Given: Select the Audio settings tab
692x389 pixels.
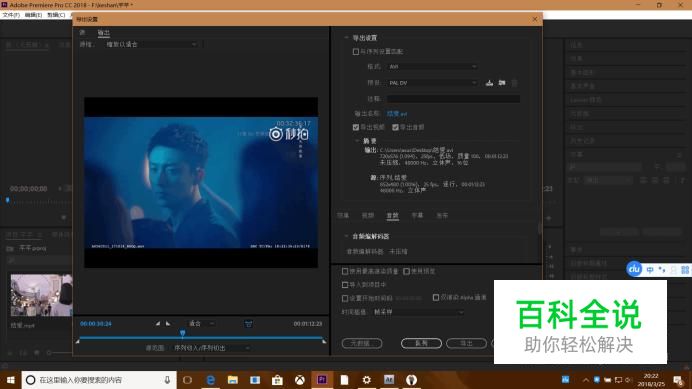Looking at the screenshot, I should coord(392,215).
